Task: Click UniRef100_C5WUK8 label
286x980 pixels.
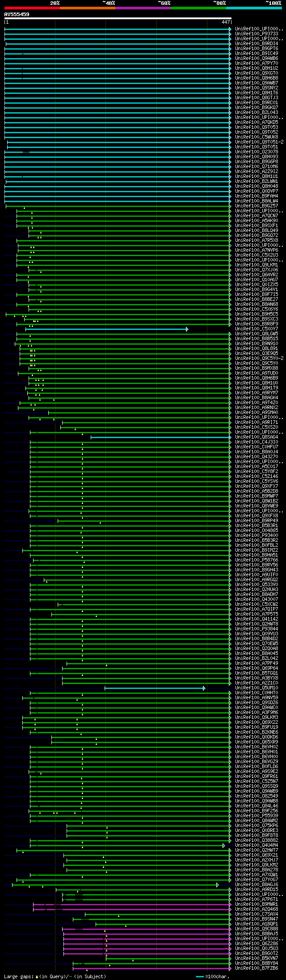Action: click(257, 137)
